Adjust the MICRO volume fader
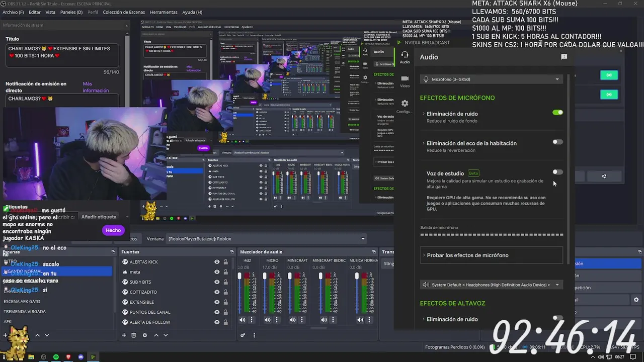644x362 pixels. [265, 277]
